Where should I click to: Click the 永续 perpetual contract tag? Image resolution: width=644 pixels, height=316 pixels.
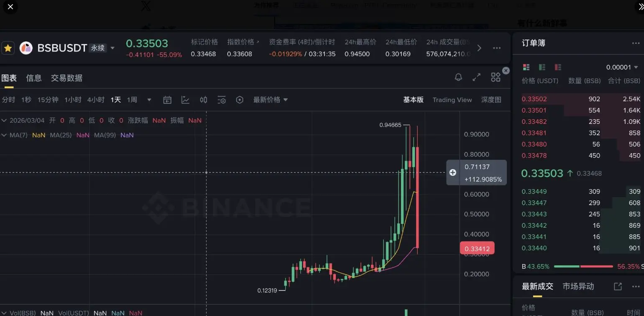point(98,48)
